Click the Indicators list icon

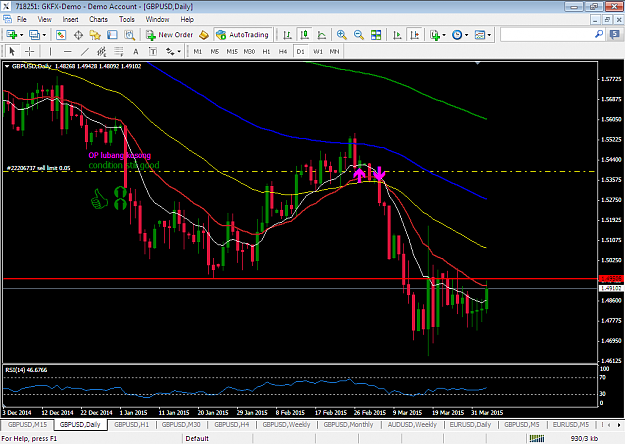(435, 35)
